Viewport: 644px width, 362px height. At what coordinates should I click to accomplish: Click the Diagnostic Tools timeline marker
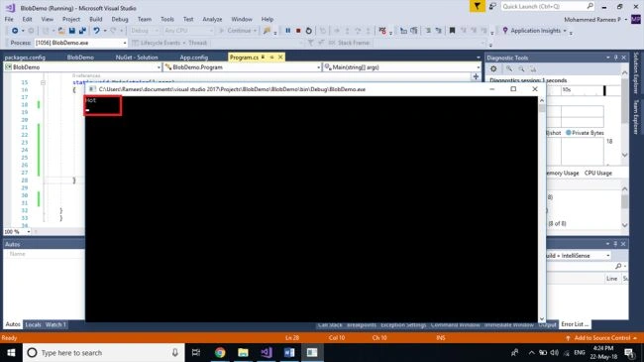(604, 90)
